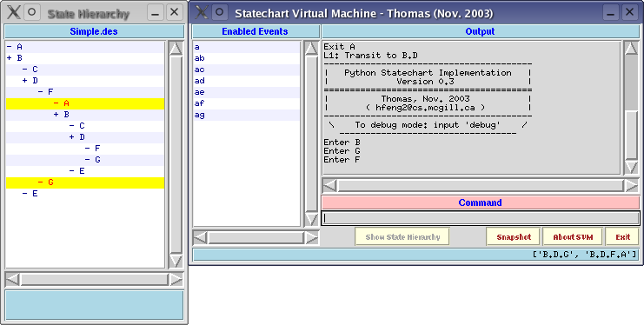The height and width of the screenshot is (325, 644).
Task: Click status text ['B.D.G', 'B.D.F.A']
Action: point(585,255)
